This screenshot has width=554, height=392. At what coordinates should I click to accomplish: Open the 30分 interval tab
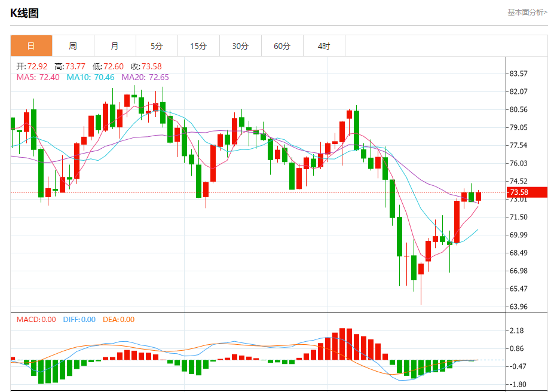click(x=240, y=46)
